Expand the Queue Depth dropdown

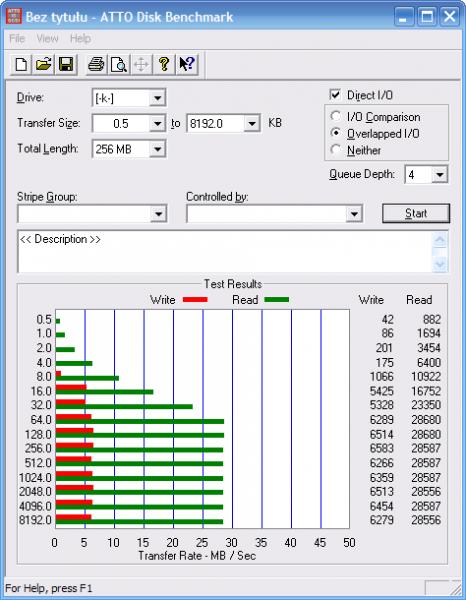point(440,175)
